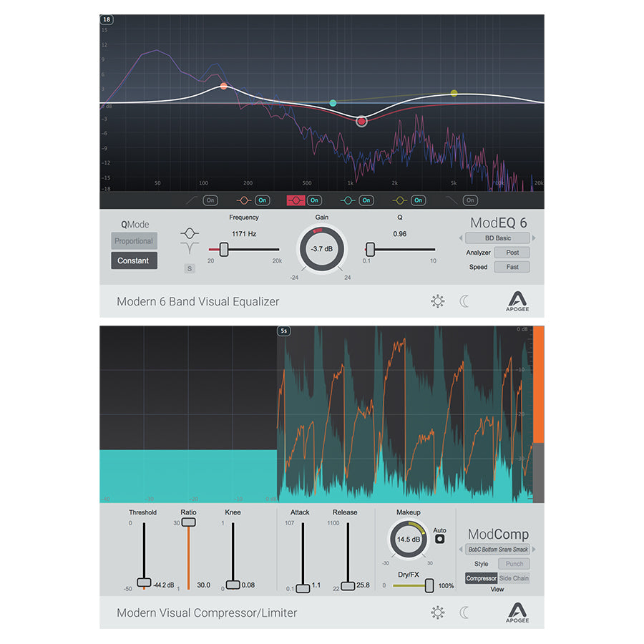Click the Analyzer Post button

[x=512, y=253]
